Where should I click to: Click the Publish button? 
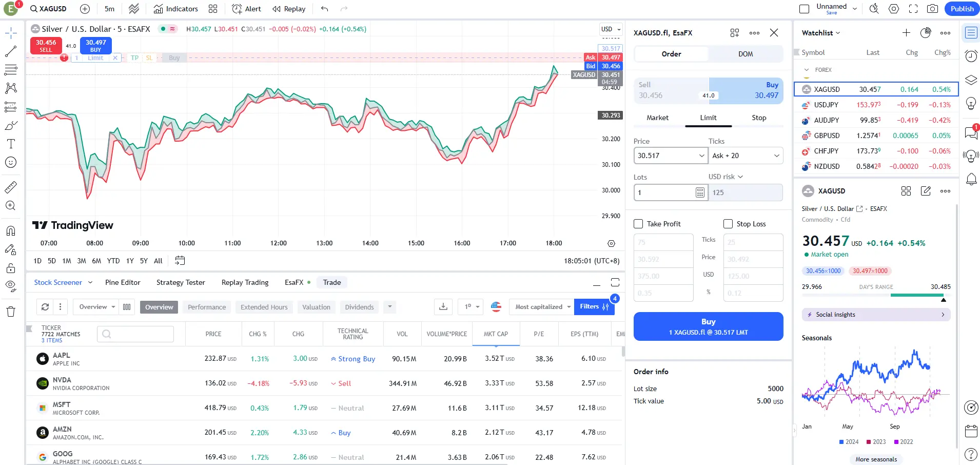(x=962, y=9)
